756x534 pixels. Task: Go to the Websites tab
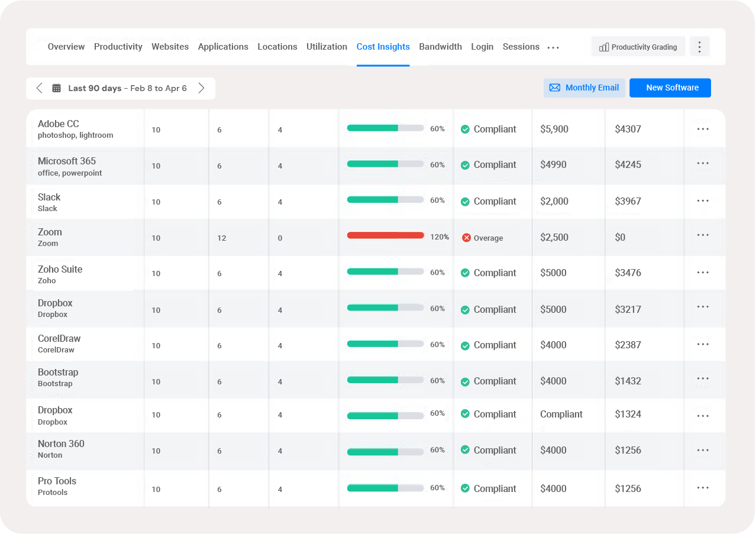pos(170,47)
